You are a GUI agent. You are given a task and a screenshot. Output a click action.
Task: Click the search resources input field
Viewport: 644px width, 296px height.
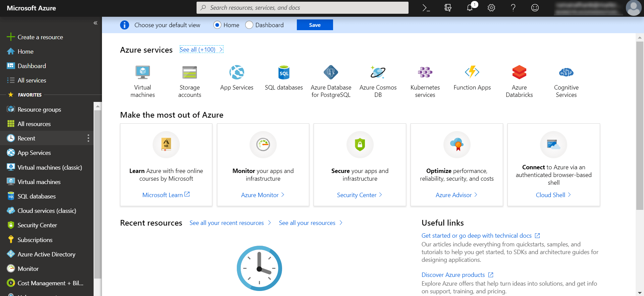(x=302, y=8)
